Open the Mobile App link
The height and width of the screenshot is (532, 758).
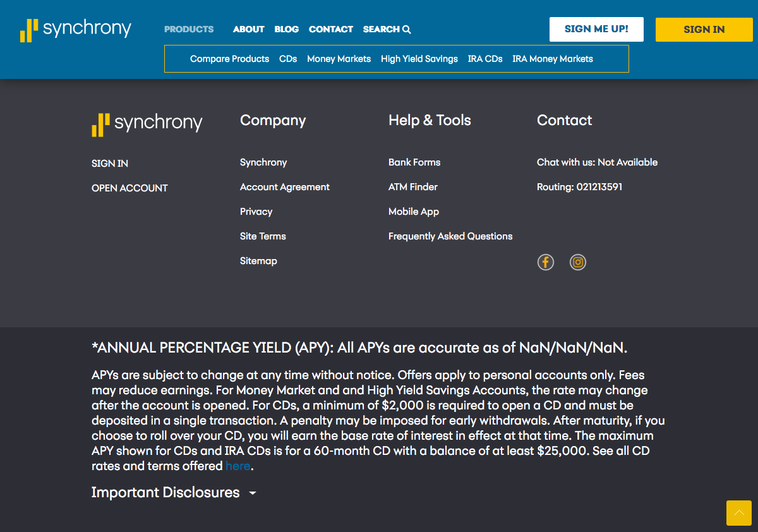tap(414, 212)
